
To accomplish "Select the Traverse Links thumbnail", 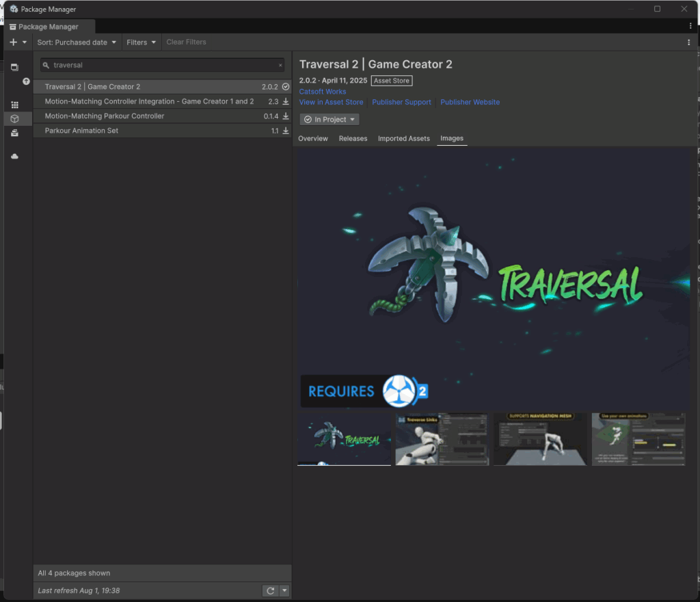I will pos(442,439).
